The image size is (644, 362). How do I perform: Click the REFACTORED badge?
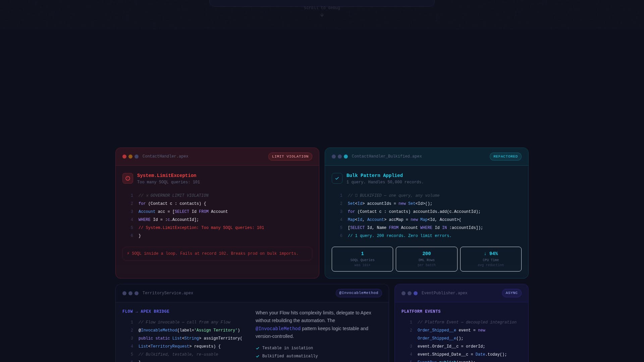click(x=505, y=156)
